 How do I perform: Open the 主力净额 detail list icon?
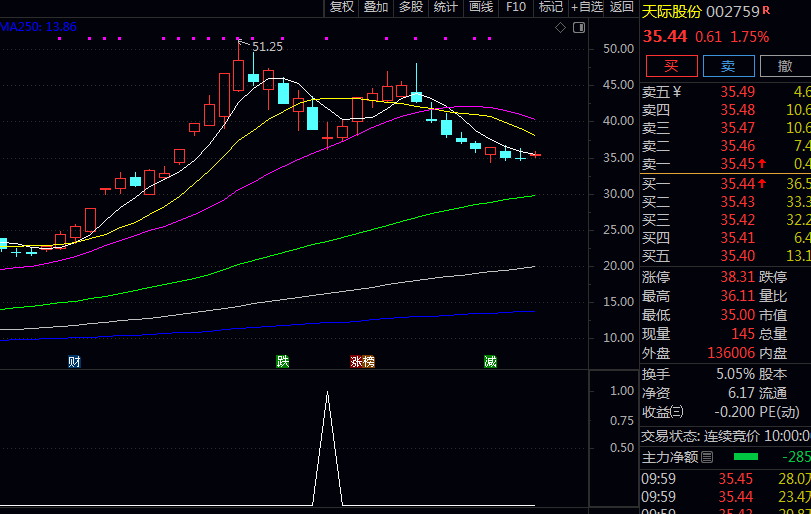pyautogui.click(x=707, y=457)
